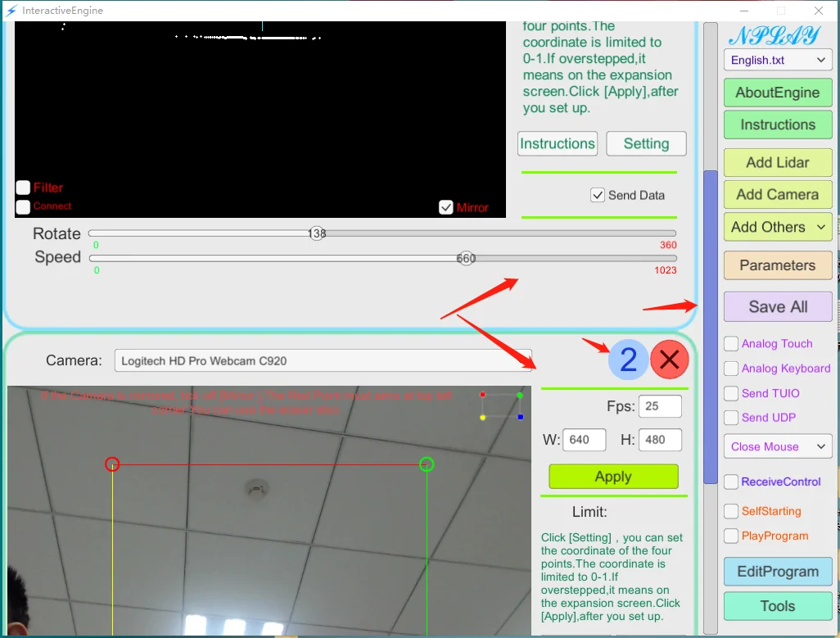Enable Analog Touch
The height and width of the screenshot is (638, 840).
(x=731, y=343)
